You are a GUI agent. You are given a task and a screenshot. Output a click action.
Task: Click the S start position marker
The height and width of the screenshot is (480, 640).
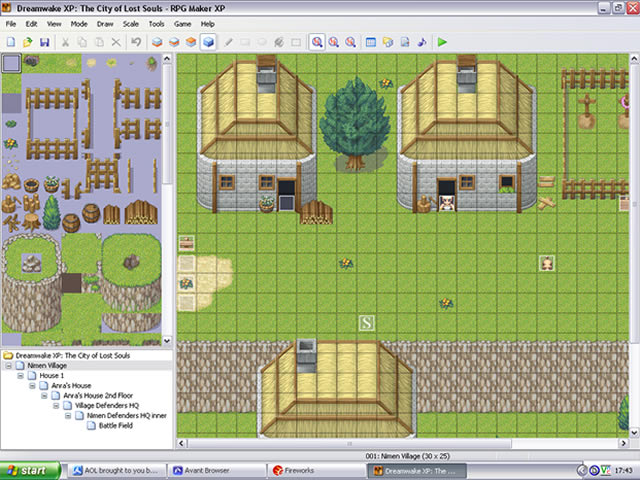tap(367, 323)
